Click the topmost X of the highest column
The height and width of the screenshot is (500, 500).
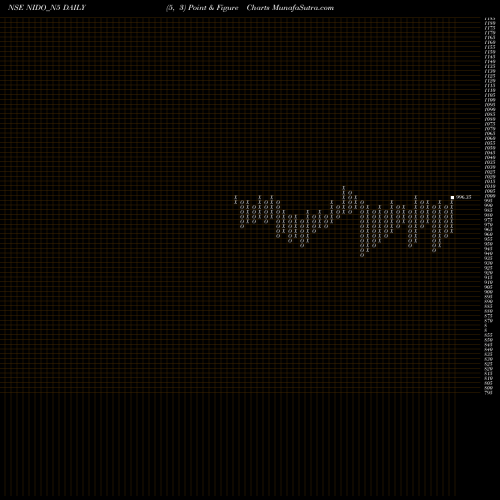[344, 188]
